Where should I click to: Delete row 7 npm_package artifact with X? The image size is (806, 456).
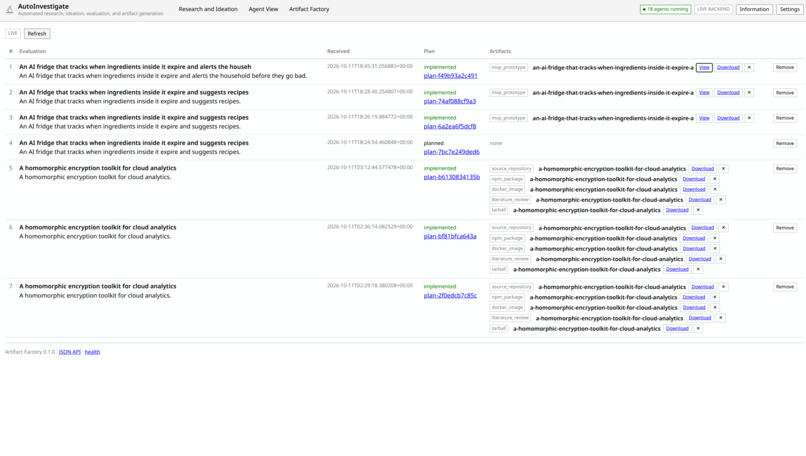[x=715, y=297]
